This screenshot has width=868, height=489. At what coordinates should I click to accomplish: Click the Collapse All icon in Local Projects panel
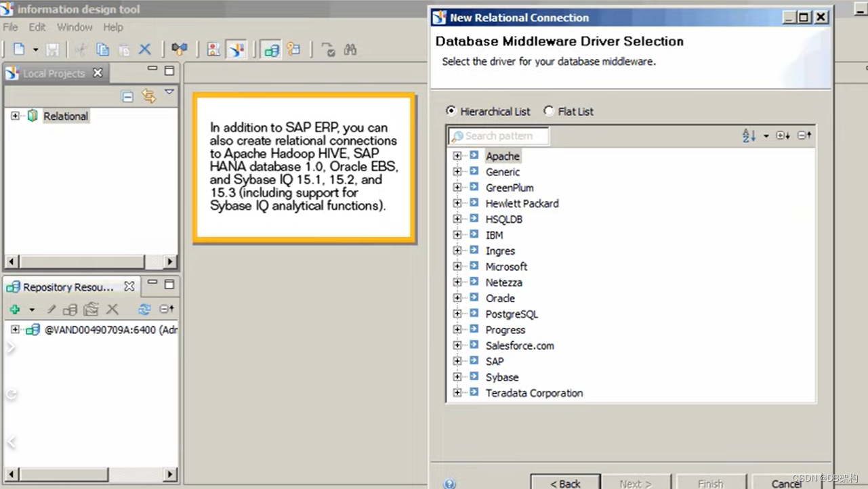127,96
